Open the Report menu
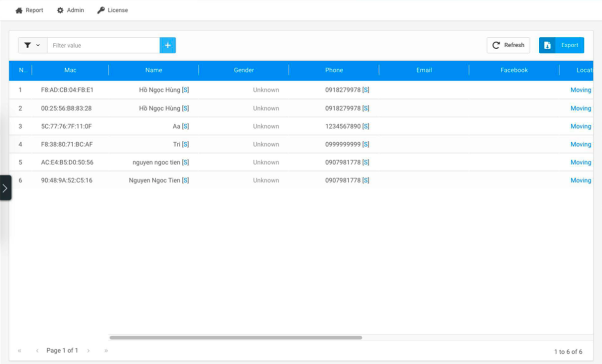Screen dimensions: 602x364 (x=29, y=10)
